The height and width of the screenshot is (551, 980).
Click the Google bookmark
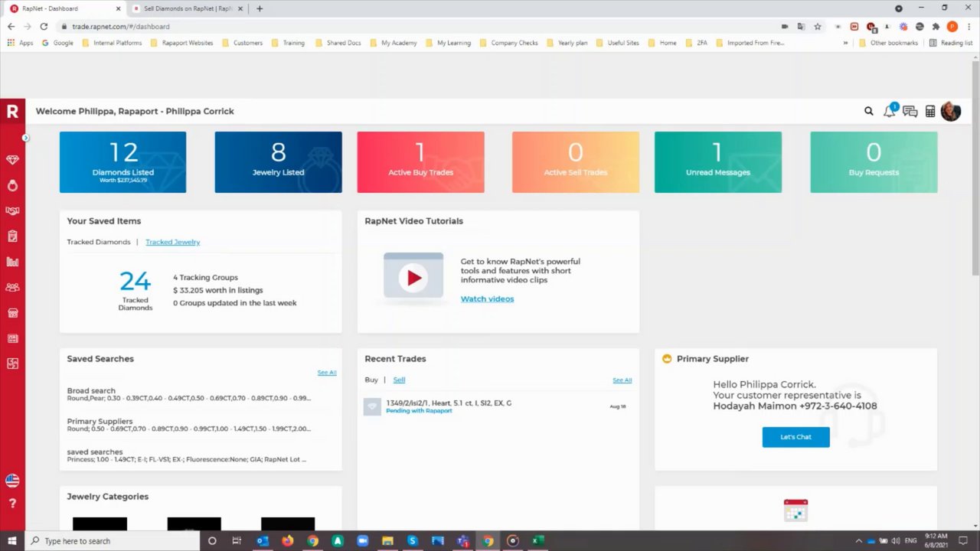coord(57,43)
